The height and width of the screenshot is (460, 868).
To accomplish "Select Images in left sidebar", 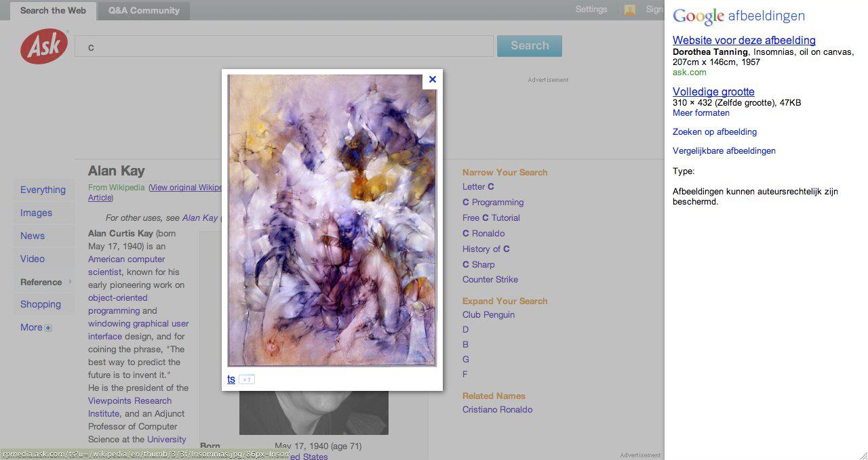I will click(x=36, y=213).
